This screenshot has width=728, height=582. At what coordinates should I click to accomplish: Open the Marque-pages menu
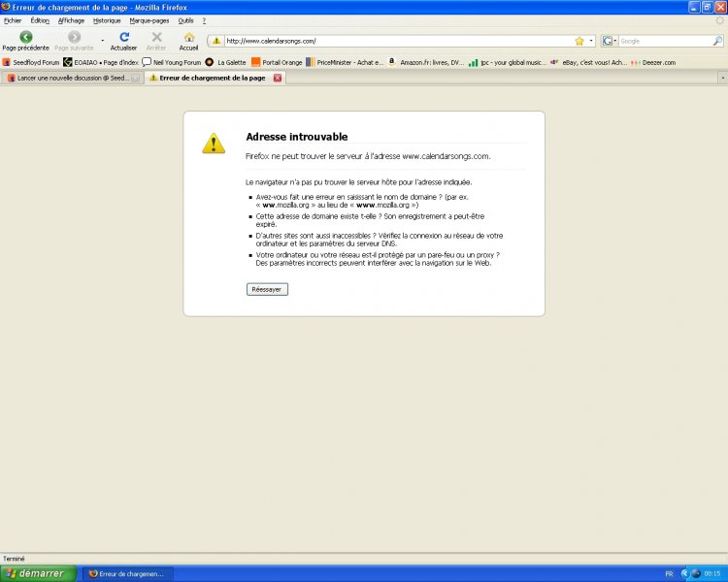tap(149, 19)
